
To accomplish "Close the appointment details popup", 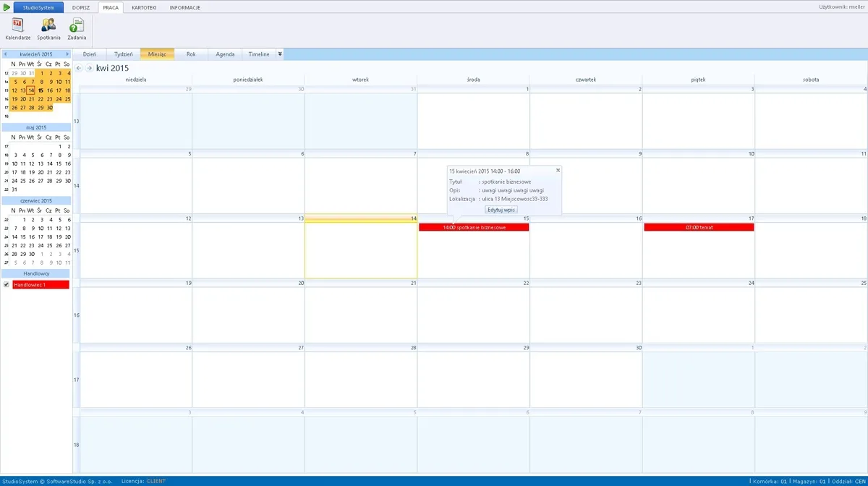I will [558, 170].
